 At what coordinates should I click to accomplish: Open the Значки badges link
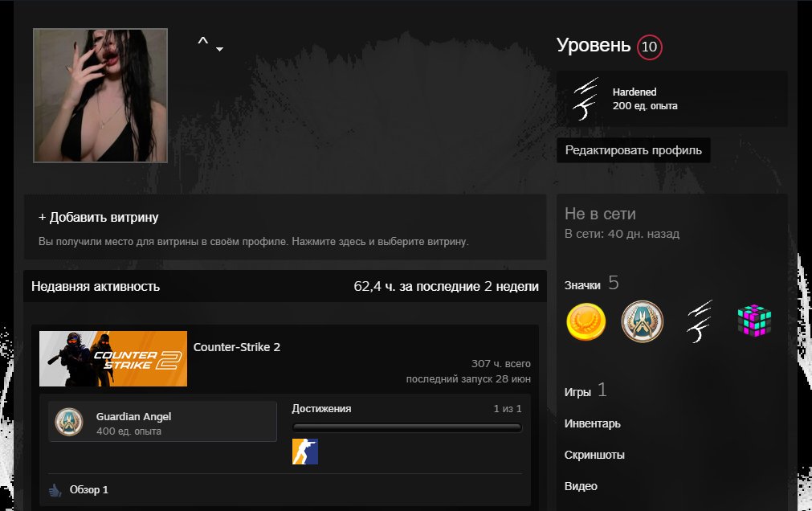pos(582,285)
